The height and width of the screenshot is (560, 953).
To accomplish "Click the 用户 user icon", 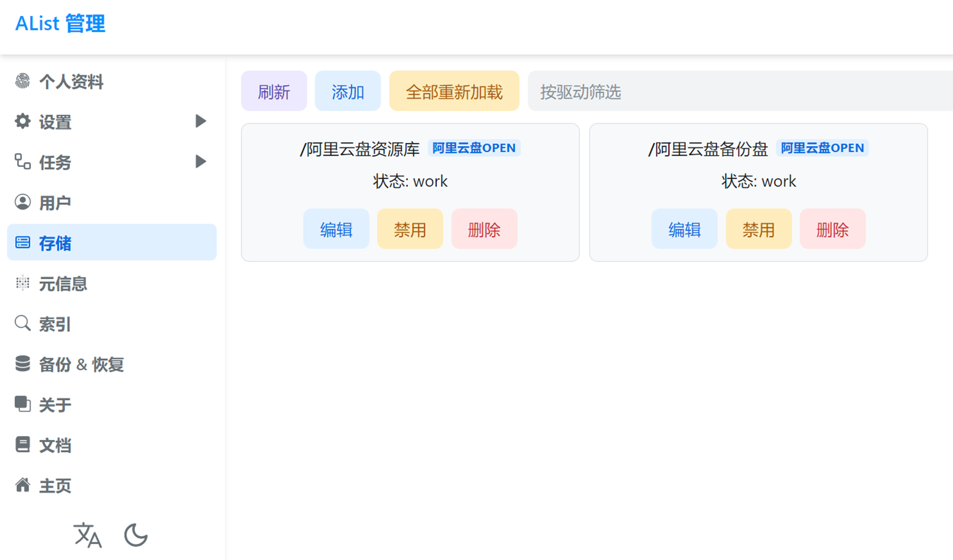I will (x=22, y=202).
